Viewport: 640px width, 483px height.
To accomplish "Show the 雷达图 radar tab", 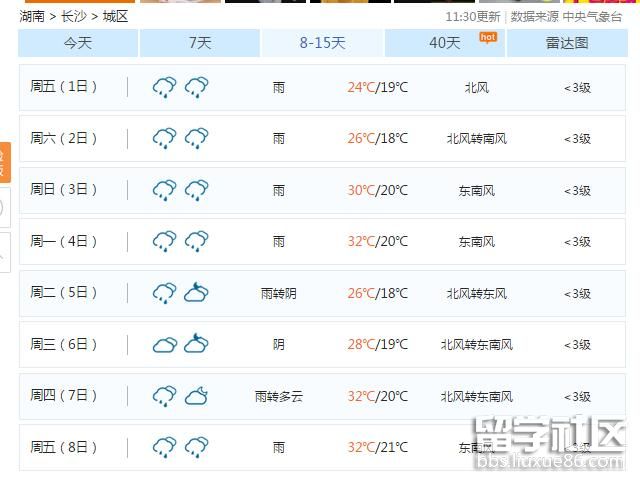I will (567, 43).
